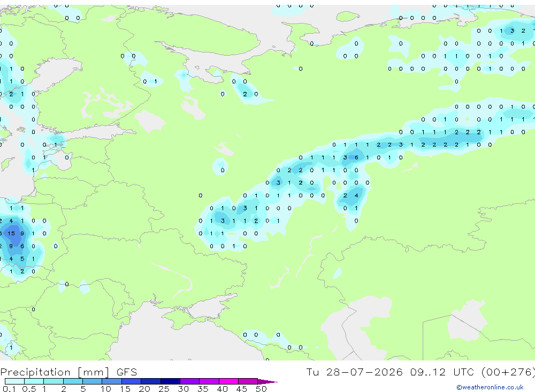Pick the 25–30 mm purple legend swatch

point(170,381)
